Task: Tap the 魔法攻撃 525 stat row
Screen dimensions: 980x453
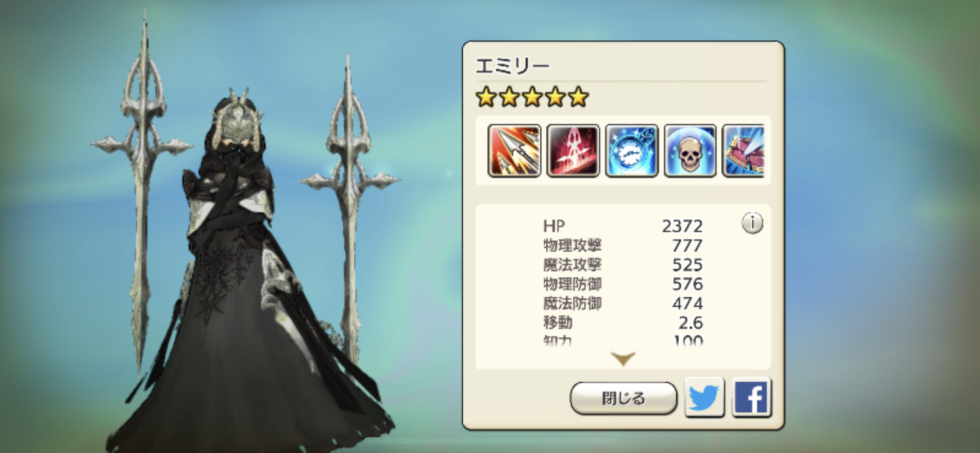Action: [x=623, y=265]
